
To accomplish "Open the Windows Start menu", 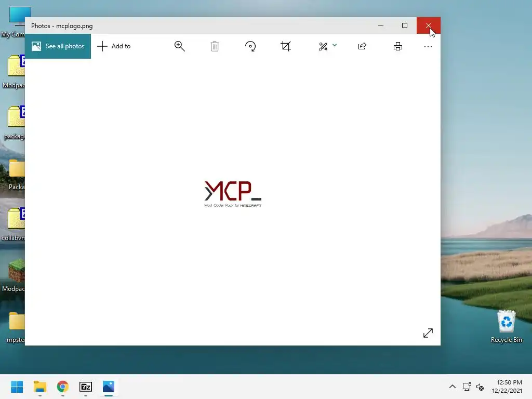I will pos(17,387).
